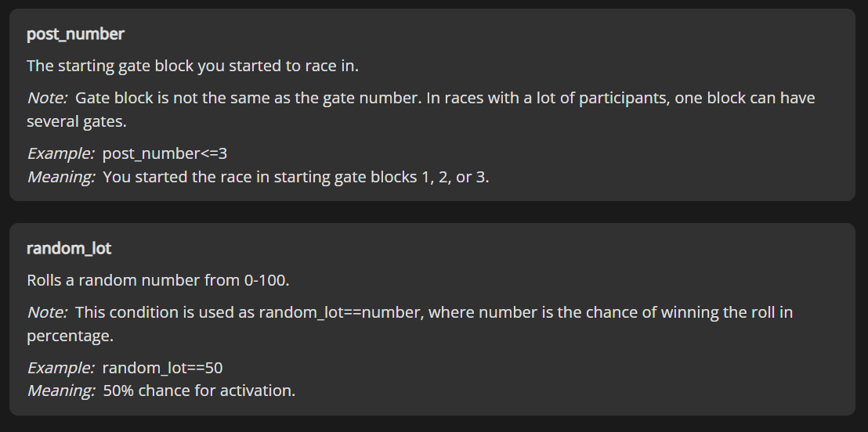
Task: Select the example text post_number<=3
Action: pyautogui.click(x=165, y=154)
